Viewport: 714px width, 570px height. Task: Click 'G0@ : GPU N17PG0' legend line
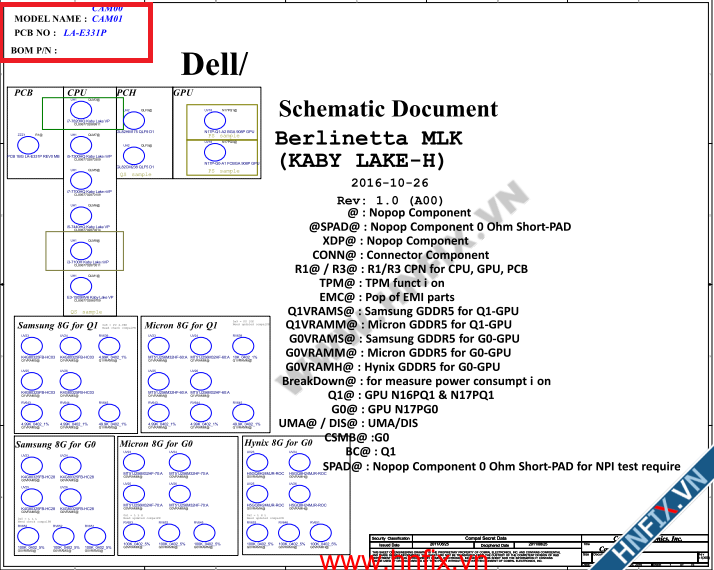pos(385,409)
